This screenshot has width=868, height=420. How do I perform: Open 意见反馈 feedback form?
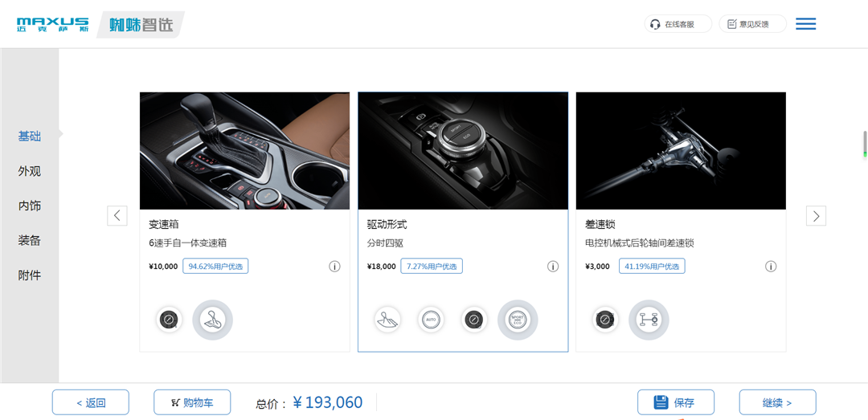coord(753,24)
